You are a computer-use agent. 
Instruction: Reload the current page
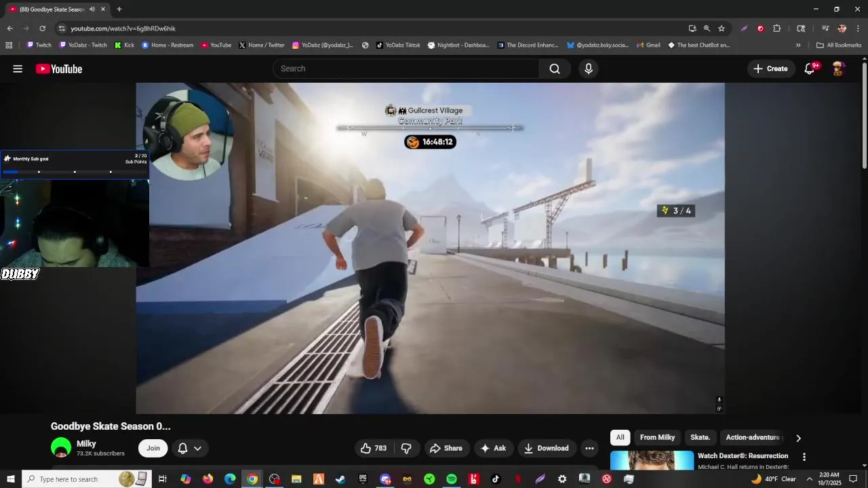click(x=42, y=28)
